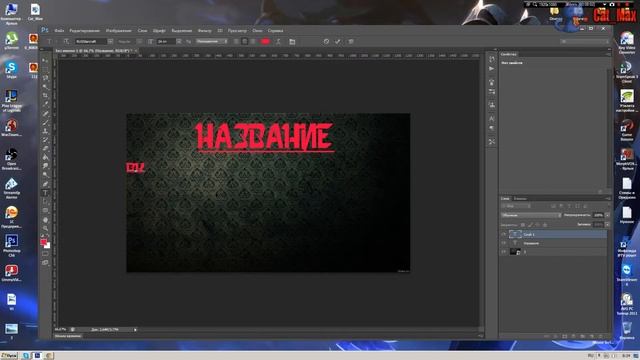Open the layer filter type dropdown
Screen dimensions: 640x360
516,206
